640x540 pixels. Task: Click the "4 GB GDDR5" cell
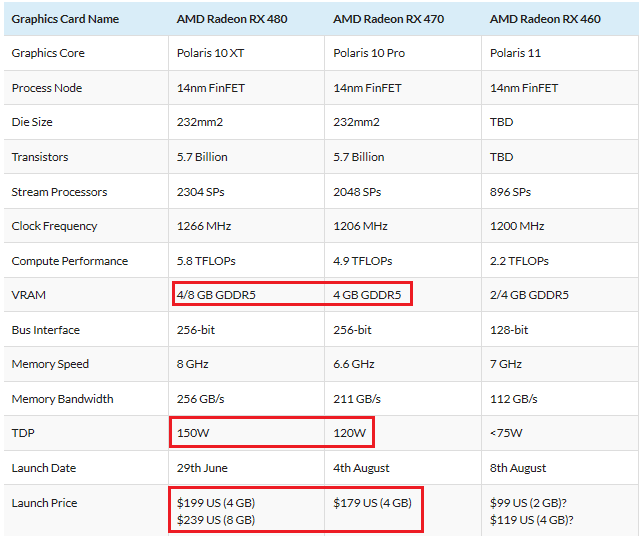[x=367, y=295]
